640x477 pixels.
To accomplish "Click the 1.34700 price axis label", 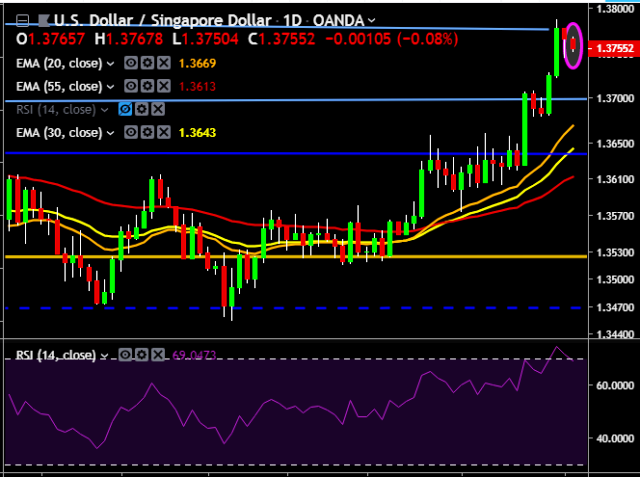I will coord(615,307).
